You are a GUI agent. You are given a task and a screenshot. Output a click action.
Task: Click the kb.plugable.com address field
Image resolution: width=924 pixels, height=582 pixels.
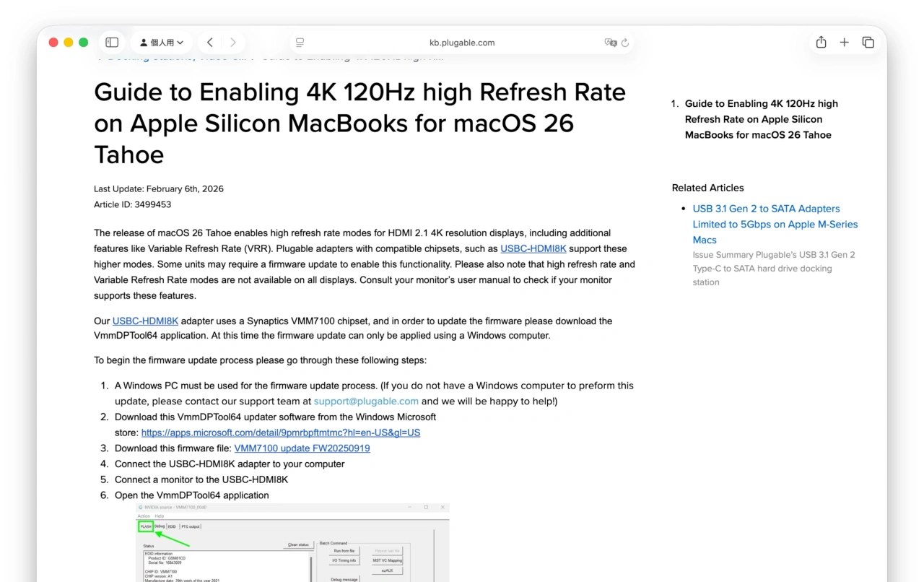(x=462, y=43)
